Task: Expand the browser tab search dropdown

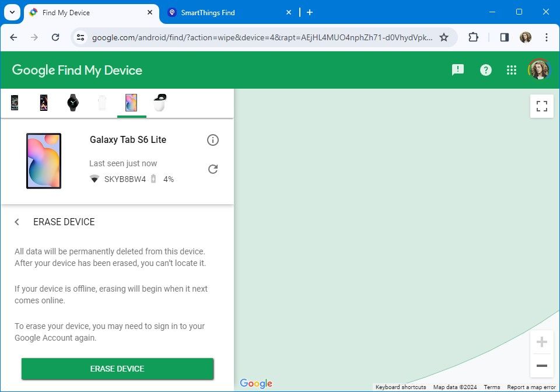Action: (x=12, y=12)
